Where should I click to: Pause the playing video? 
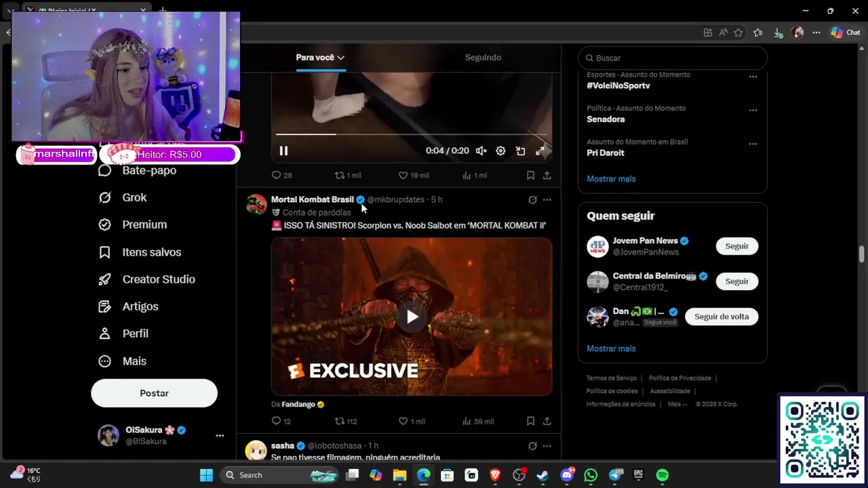[x=283, y=151]
